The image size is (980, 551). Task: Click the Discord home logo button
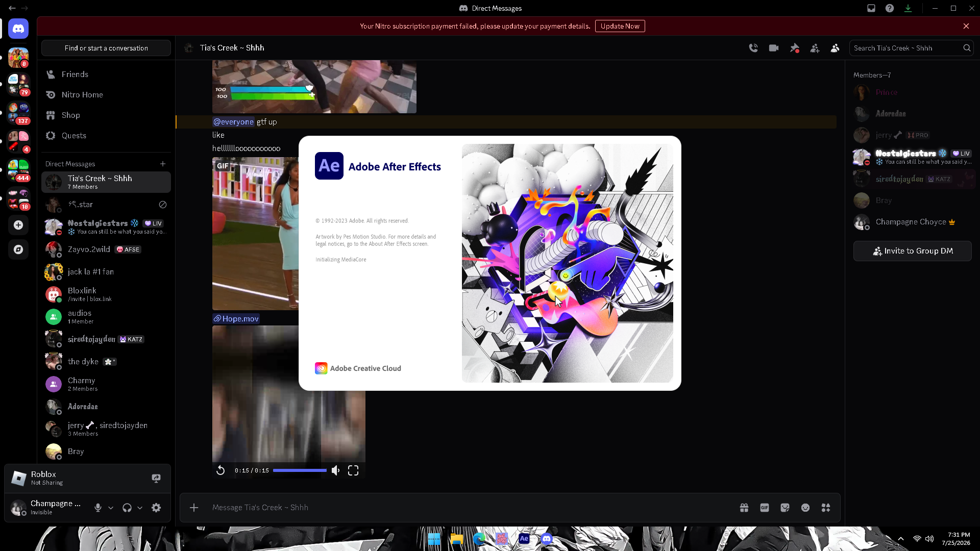pos(18,29)
